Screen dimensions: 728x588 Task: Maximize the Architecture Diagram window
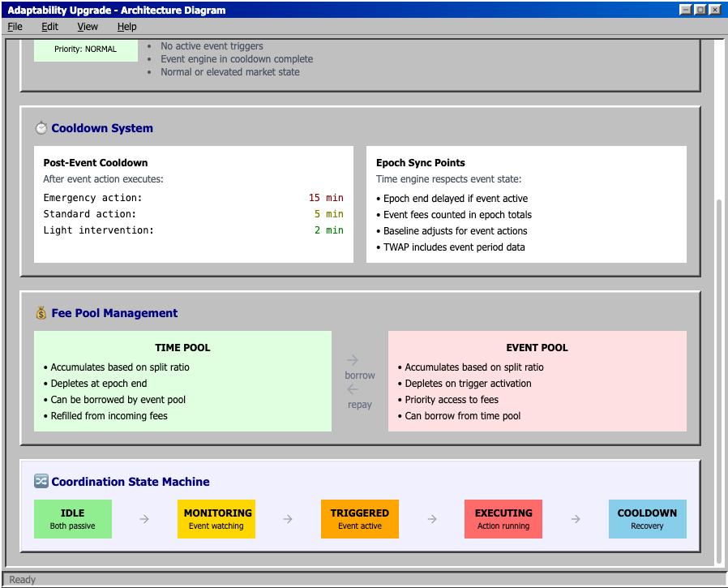click(x=700, y=10)
